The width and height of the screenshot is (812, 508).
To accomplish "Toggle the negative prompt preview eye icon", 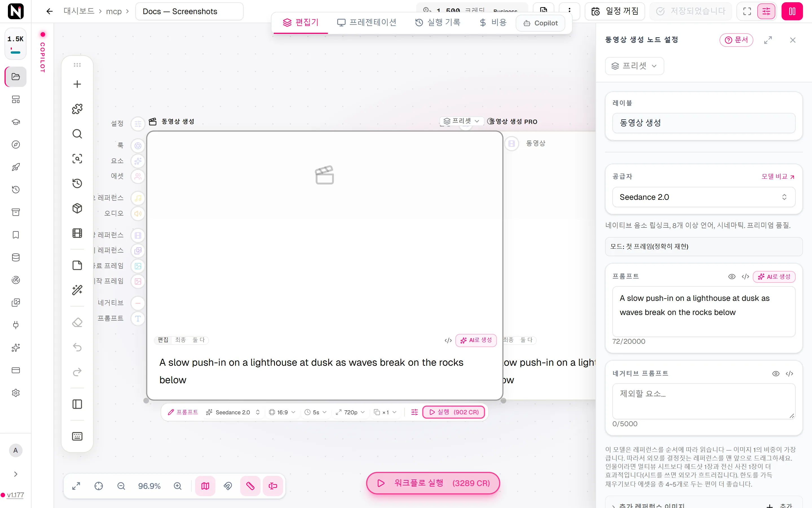I will (776, 374).
